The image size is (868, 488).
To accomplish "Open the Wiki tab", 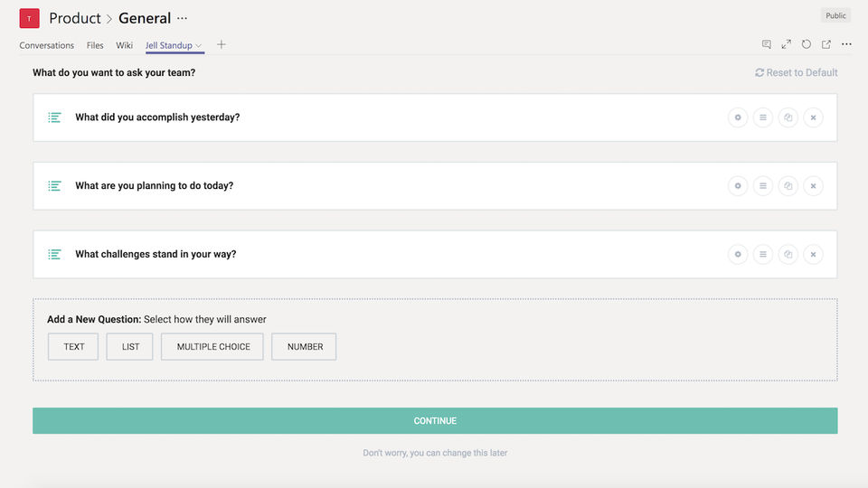I will (125, 45).
